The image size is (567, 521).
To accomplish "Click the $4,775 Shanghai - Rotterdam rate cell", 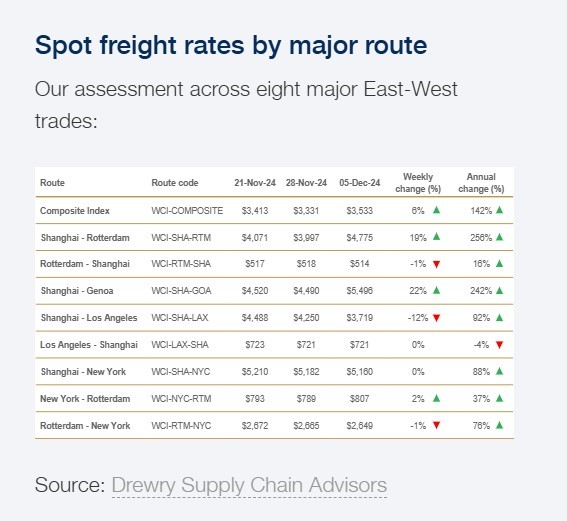I will pyautogui.click(x=359, y=238).
